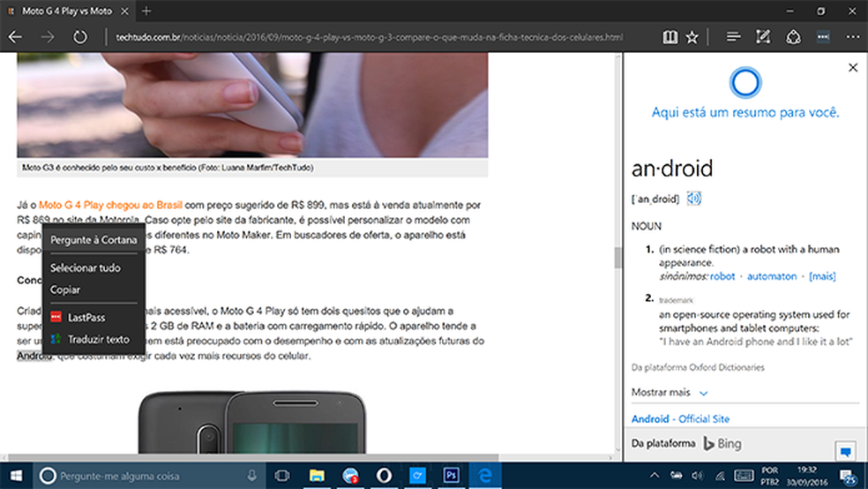The width and height of the screenshot is (868, 489).
Task: Click the Cortana search box Pergunte-me alguma coisa
Action: (151, 476)
